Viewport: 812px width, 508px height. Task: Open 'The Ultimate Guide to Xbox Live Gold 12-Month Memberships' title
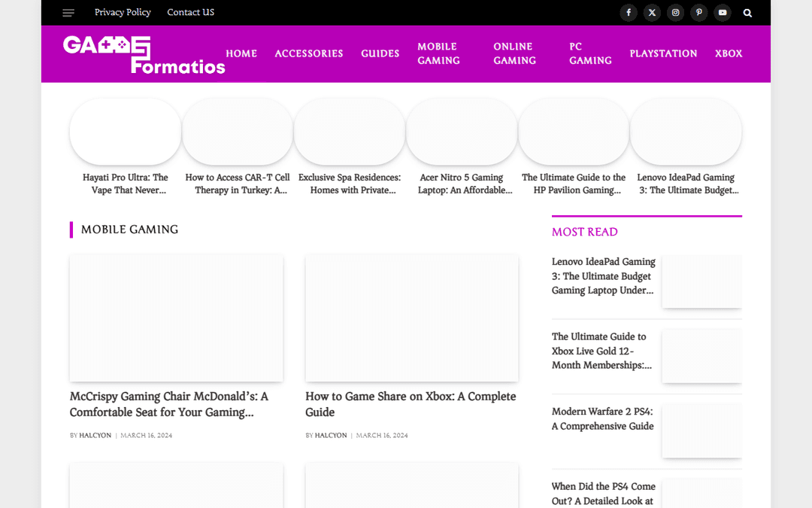click(601, 351)
